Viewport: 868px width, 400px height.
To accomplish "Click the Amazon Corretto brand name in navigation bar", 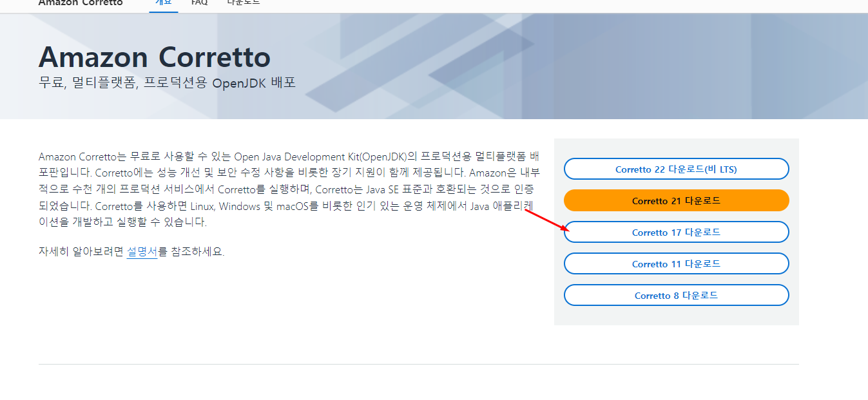I will tap(81, 3).
